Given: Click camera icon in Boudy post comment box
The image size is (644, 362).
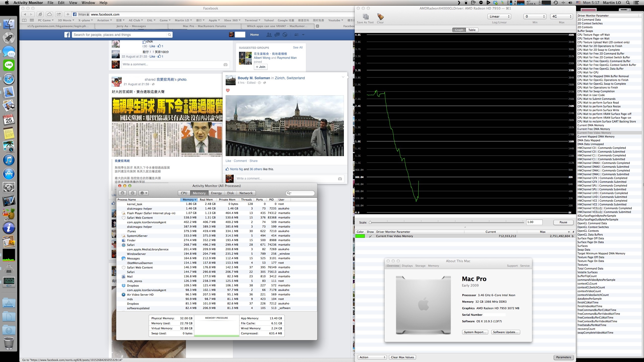Looking at the screenshot, I should pyautogui.click(x=340, y=179).
